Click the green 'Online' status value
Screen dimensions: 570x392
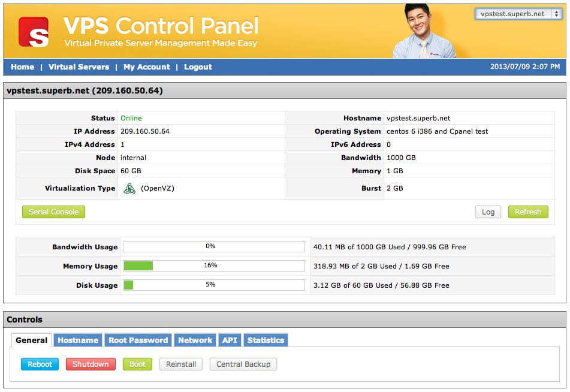(x=131, y=118)
